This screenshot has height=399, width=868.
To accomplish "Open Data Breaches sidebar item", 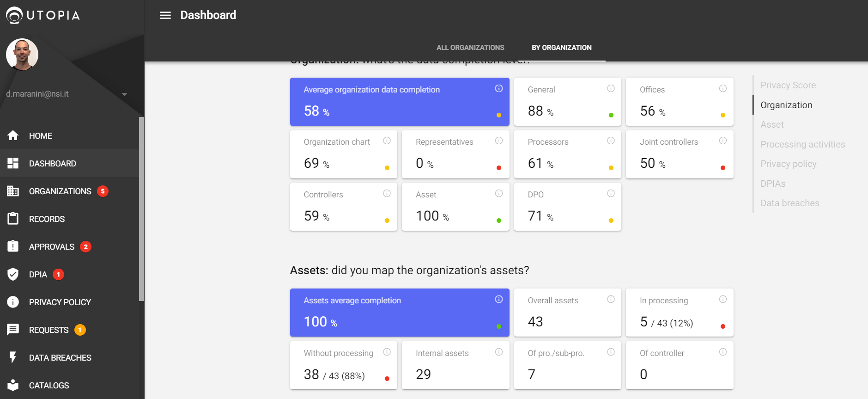I will click(x=69, y=357).
